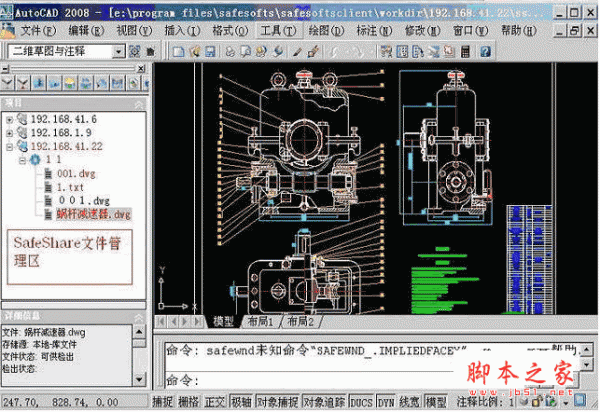Select 蜗杆减速器.dwg in the file tree

point(94,214)
